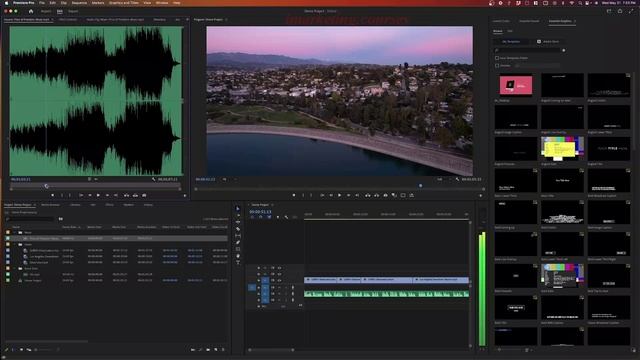
Task: Click Extract button in Program monitor
Action: (376, 196)
